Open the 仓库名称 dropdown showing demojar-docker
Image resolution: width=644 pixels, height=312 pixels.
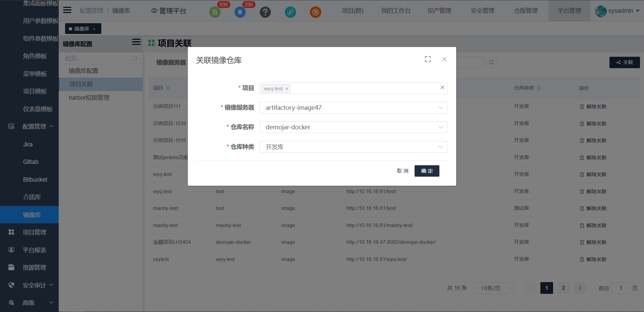pos(353,127)
